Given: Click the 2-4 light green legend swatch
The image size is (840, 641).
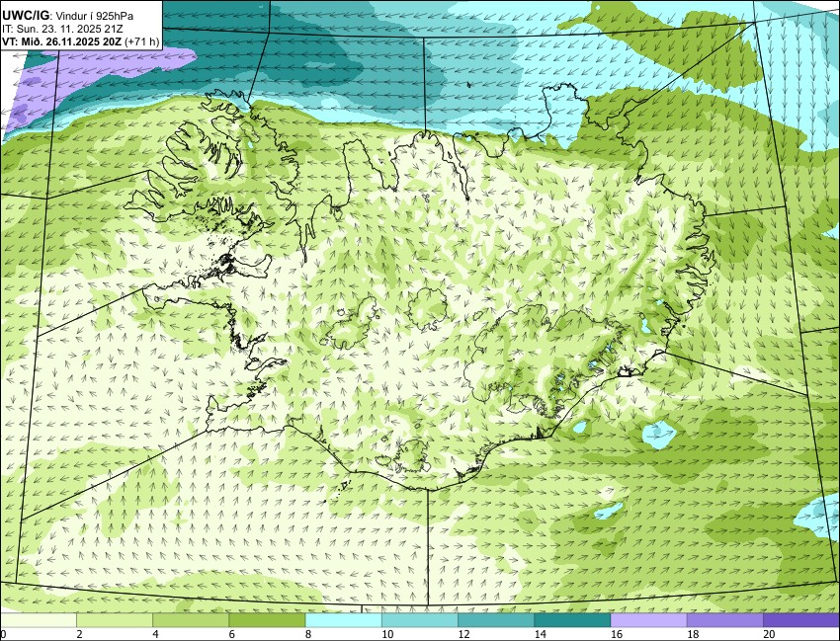Looking at the screenshot, I should [x=114, y=619].
